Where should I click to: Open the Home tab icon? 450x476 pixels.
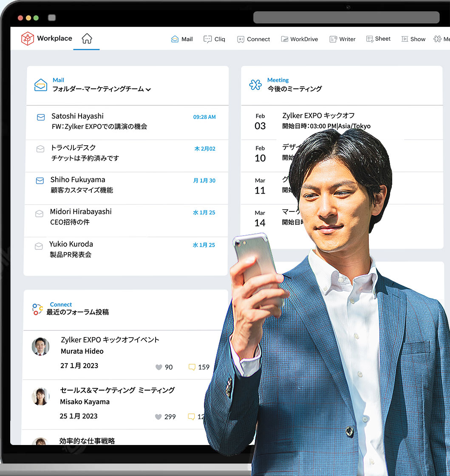coord(87,39)
